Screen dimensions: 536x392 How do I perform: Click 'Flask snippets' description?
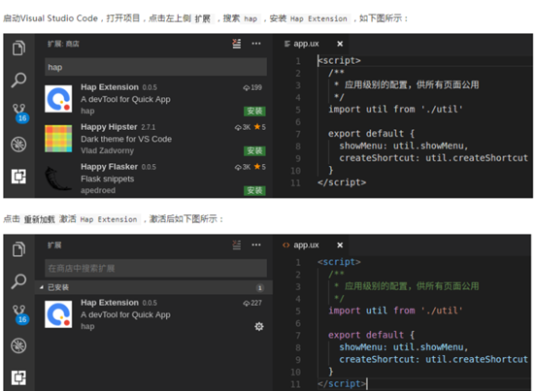tap(108, 179)
